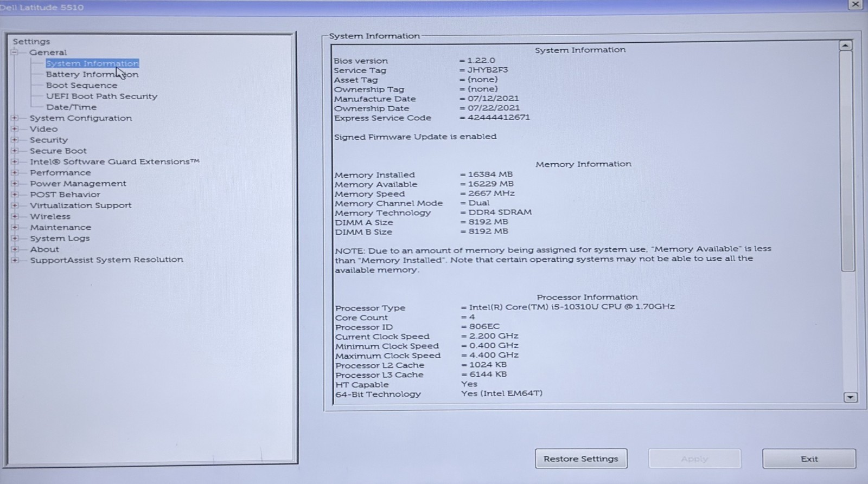The height and width of the screenshot is (484, 868).
Task: Click the Exit button
Action: coord(809,459)
